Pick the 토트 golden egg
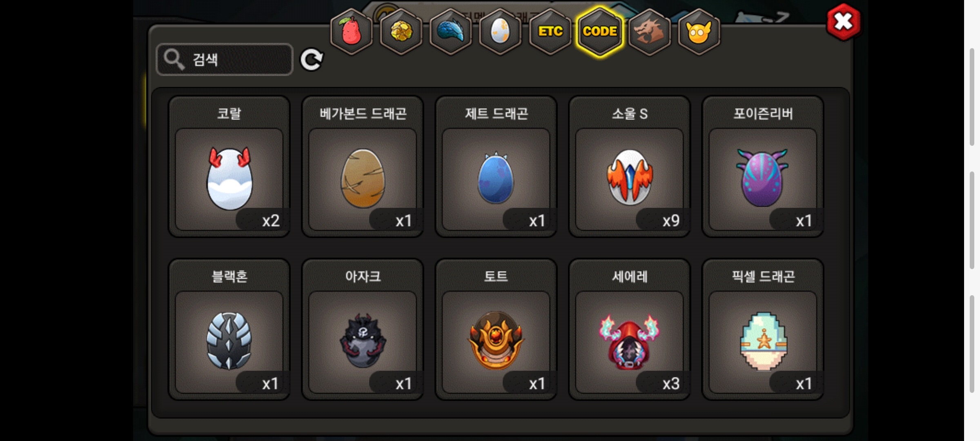 pos(496,330)
